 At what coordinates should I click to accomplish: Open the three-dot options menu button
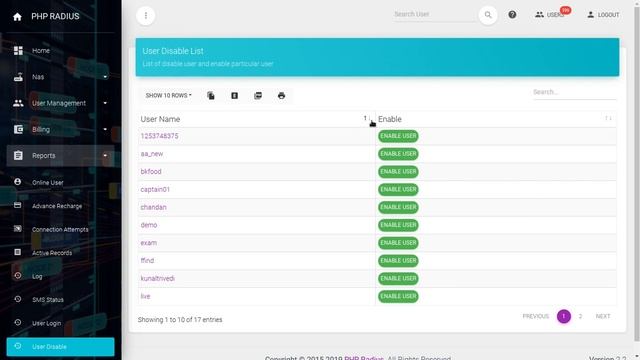(x=146, y=16)
